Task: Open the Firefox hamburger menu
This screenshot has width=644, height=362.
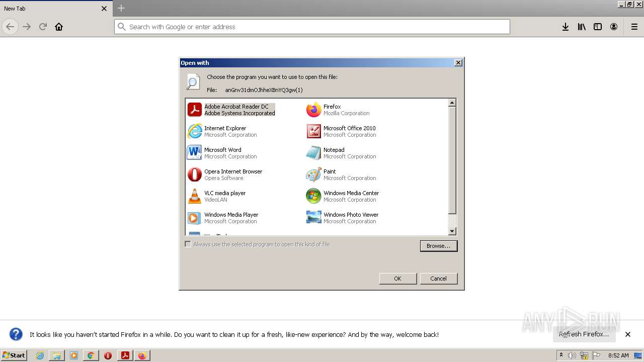Action: pyautogui.click(x=634, y=27)
